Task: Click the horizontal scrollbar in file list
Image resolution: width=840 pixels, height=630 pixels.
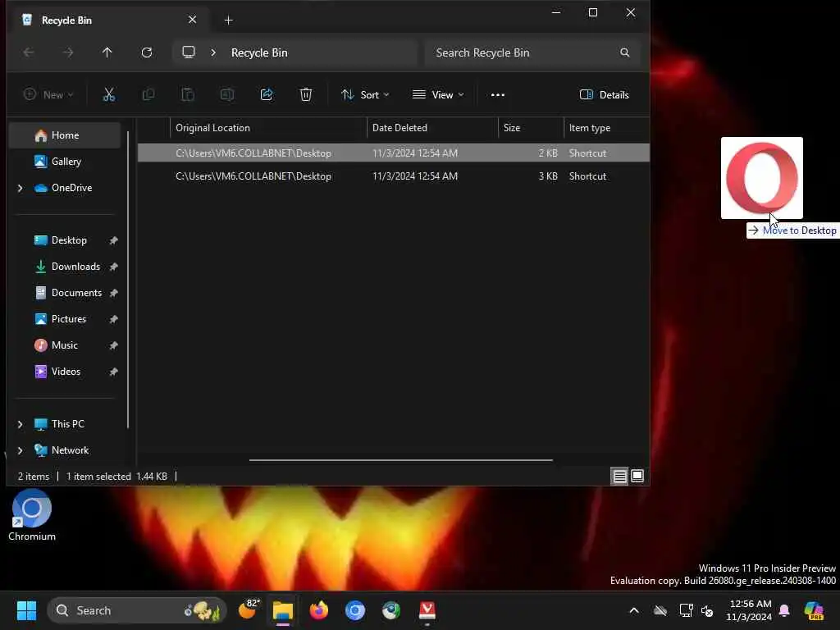Action: [x=400, y=459]
